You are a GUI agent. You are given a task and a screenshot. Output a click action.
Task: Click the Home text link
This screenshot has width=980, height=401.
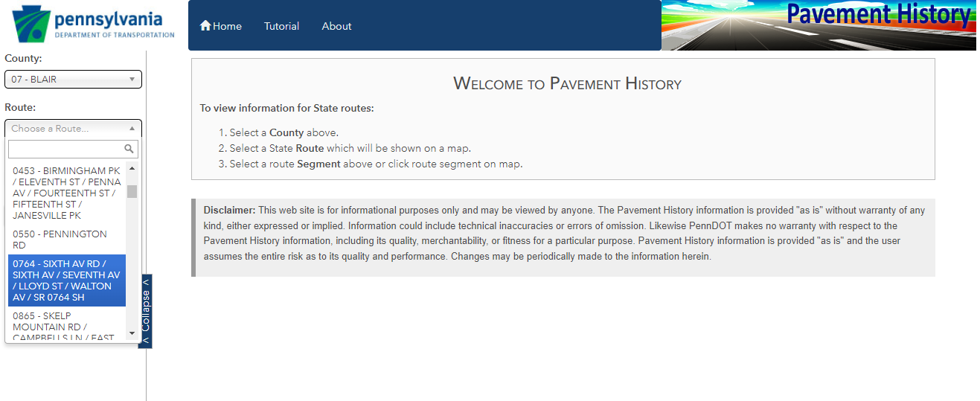coord(227,26)
